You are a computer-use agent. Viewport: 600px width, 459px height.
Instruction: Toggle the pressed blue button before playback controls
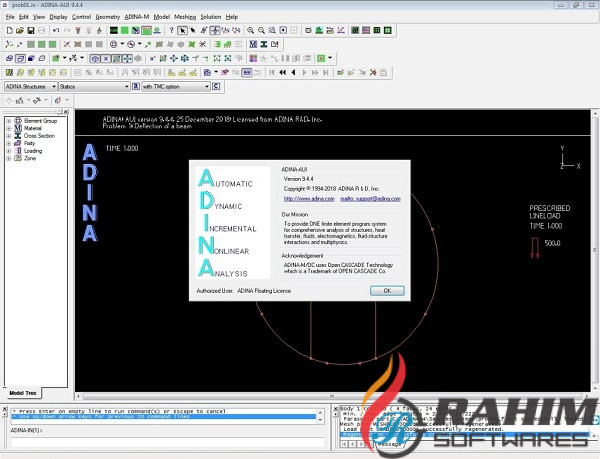pos(247,72)
